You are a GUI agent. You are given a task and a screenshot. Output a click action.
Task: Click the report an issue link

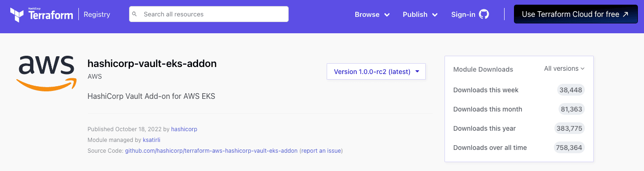click(321, 151)
